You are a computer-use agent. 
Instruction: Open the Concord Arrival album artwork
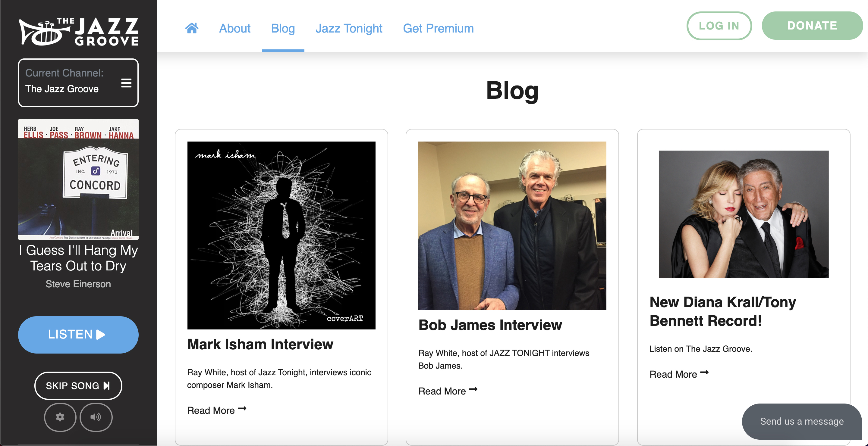tap(78, 179)
